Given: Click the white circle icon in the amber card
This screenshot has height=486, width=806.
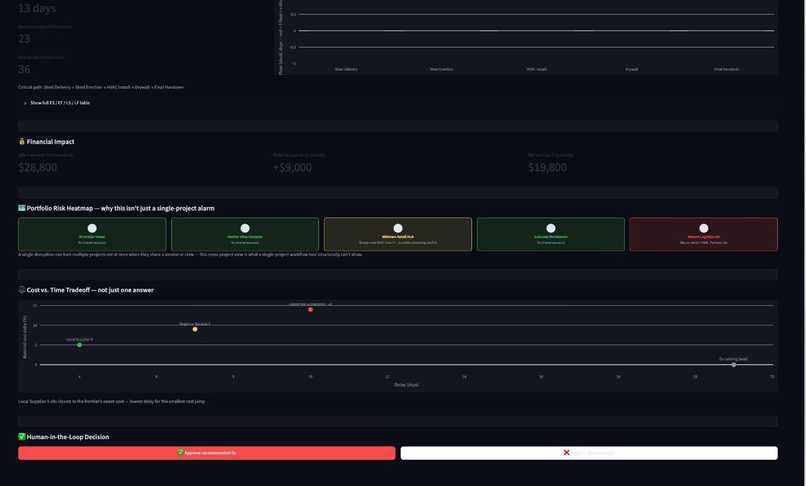Looking at the screenshot, I should point(398,228).
